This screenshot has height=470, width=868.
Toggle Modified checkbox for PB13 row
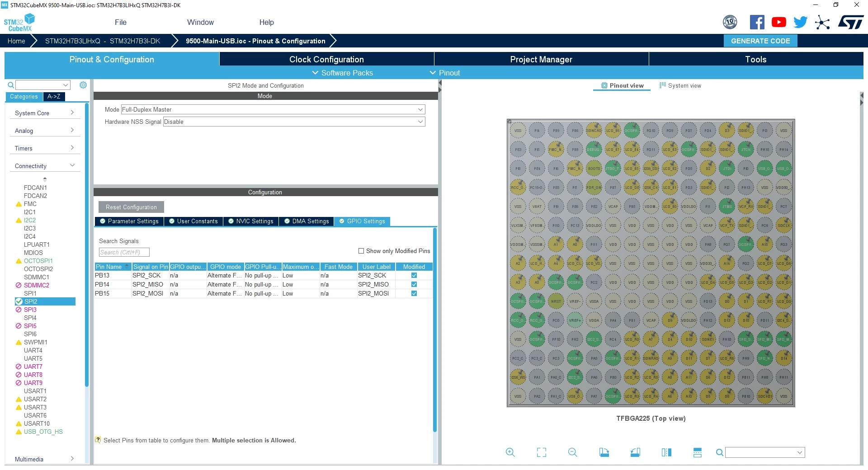pyautogui.click(x=414, y=275)
